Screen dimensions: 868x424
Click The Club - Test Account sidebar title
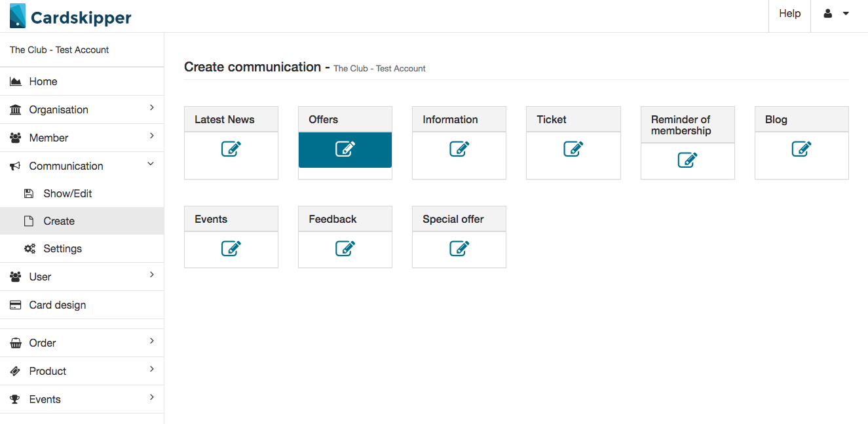[x=59, y=50]
